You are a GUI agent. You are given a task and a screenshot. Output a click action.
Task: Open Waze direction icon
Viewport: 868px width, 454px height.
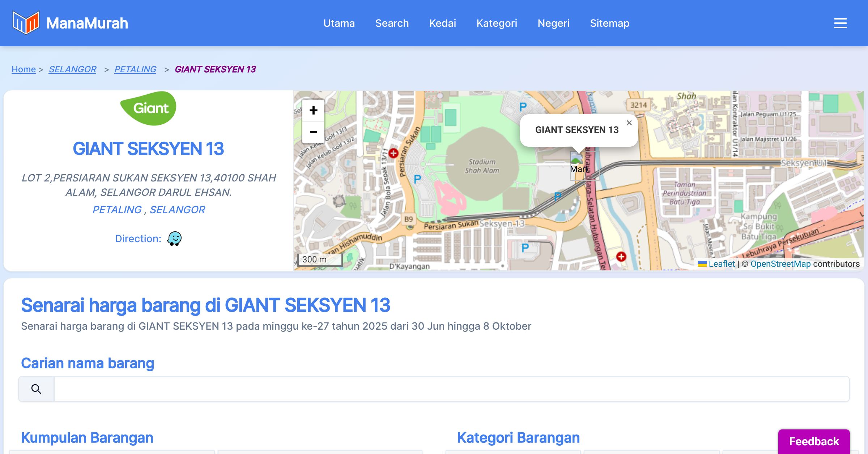click(174, 239)
